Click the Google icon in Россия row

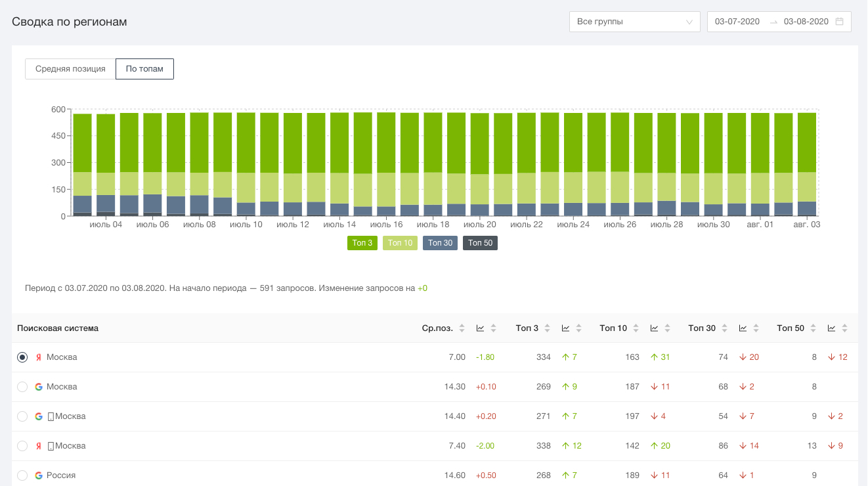[39, 475]
